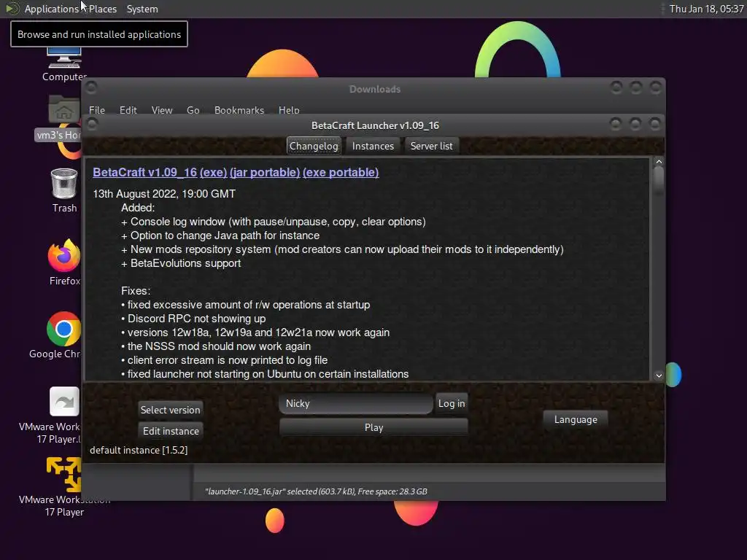Open the Places panel menu

(102, 9)
